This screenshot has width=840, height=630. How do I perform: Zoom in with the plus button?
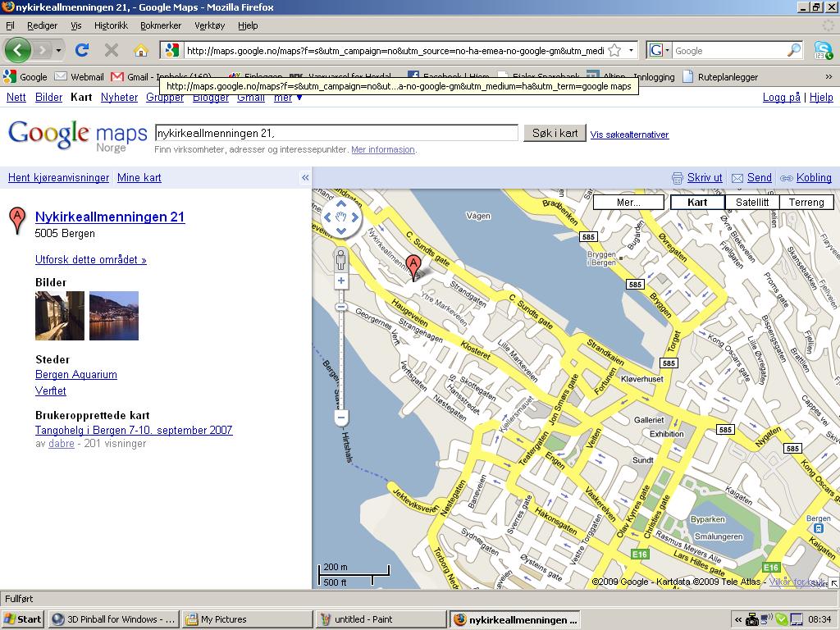pyautogui.click(x=340, y=281)
